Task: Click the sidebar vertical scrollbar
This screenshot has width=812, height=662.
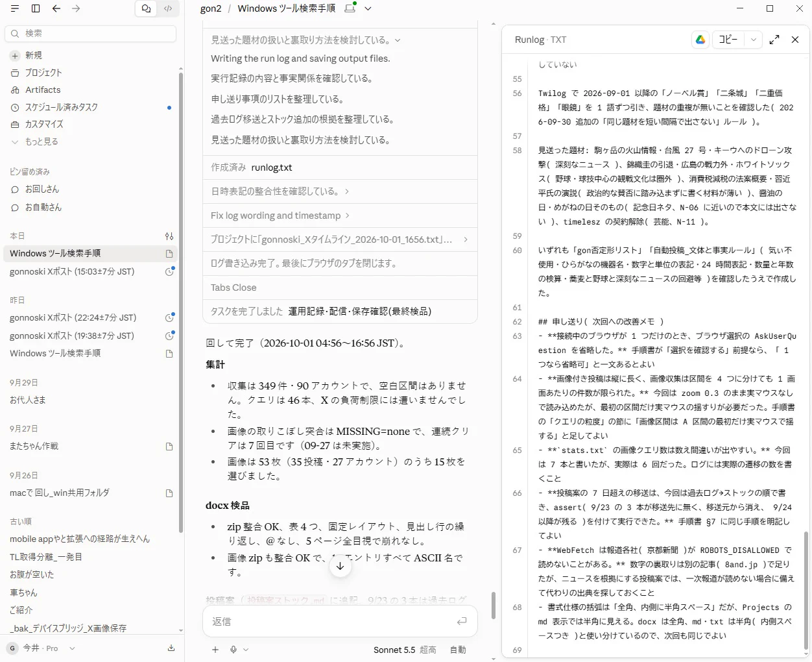Action: (180, 302)
